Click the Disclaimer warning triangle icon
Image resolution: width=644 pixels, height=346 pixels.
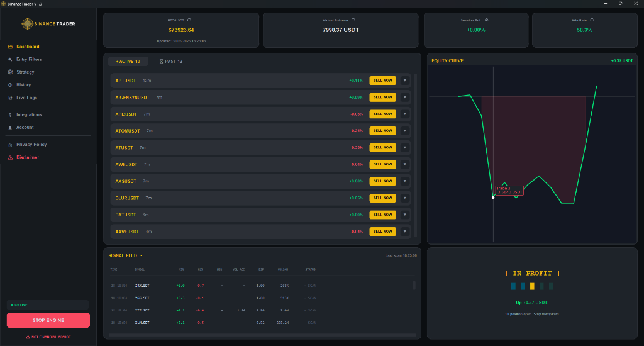tap(10, 157)
